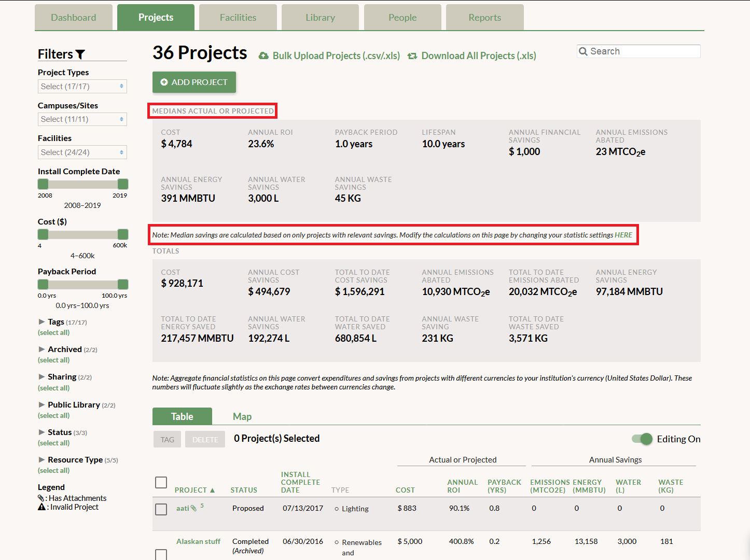
Task: Sort by the PROJECT column header
Action: pos(195,490)
